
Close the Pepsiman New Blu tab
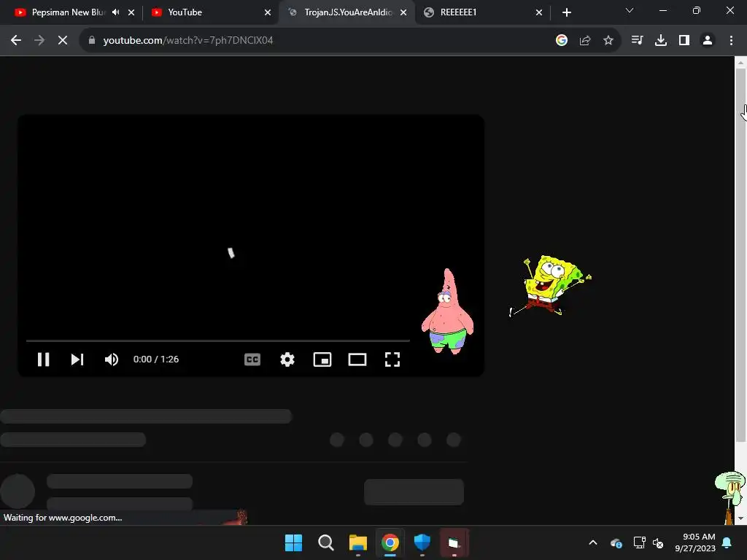(x=131, y=12)
